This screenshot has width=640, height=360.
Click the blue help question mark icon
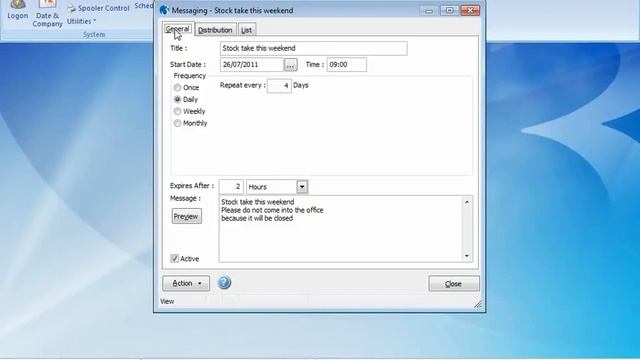(224, 282)
